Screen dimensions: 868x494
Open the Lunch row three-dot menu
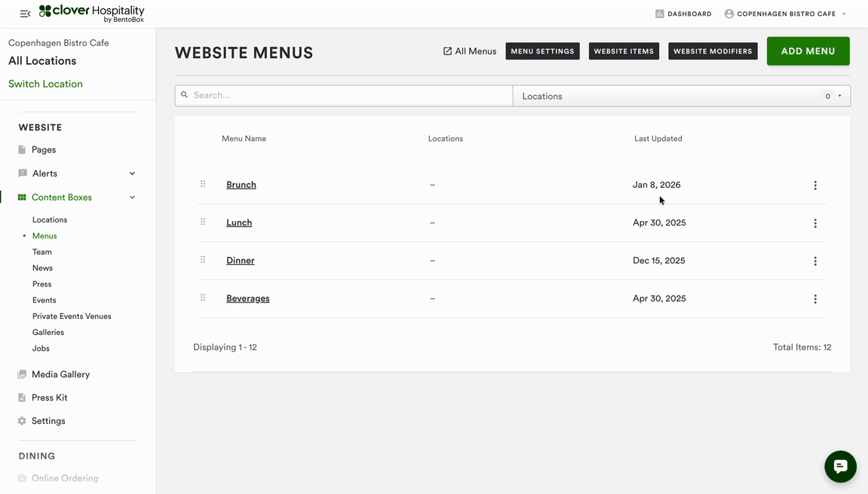tap(815, 223)
